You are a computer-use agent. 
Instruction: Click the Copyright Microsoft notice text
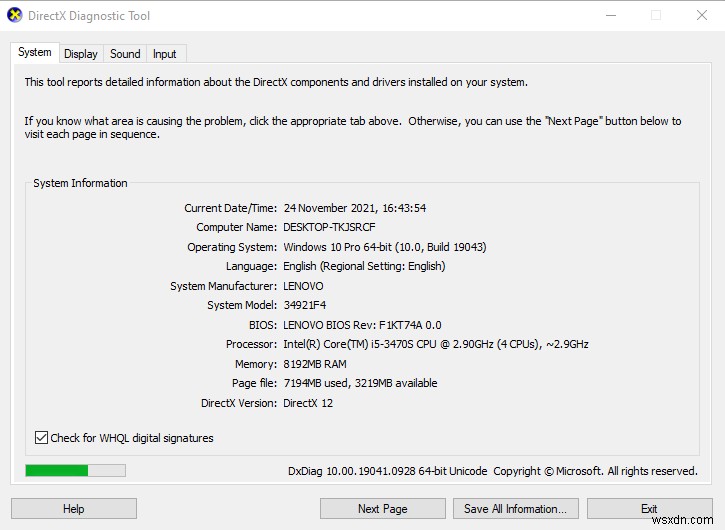(x=596, y=471)
